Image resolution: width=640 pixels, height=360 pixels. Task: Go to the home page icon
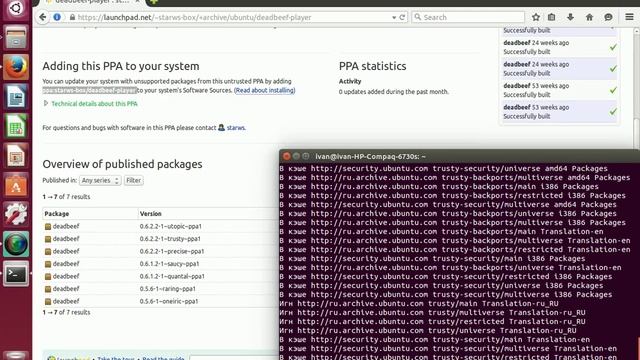589,17
